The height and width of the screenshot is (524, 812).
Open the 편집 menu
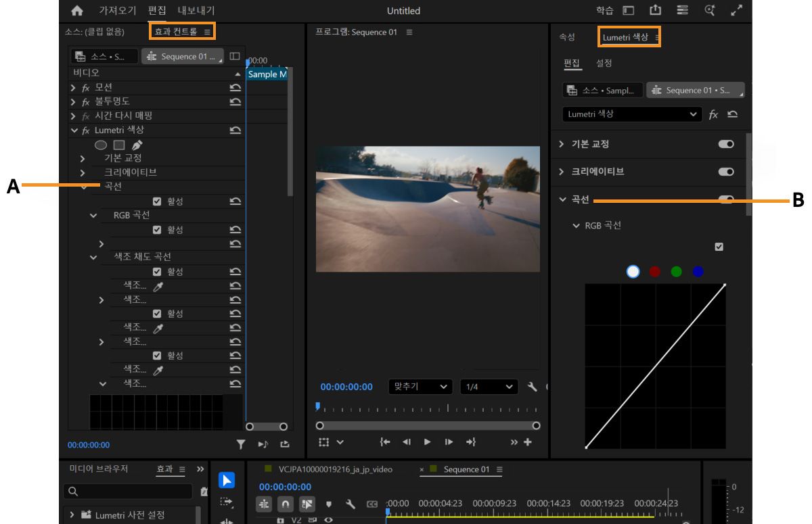pyautogui.click(x=156, y=10)
